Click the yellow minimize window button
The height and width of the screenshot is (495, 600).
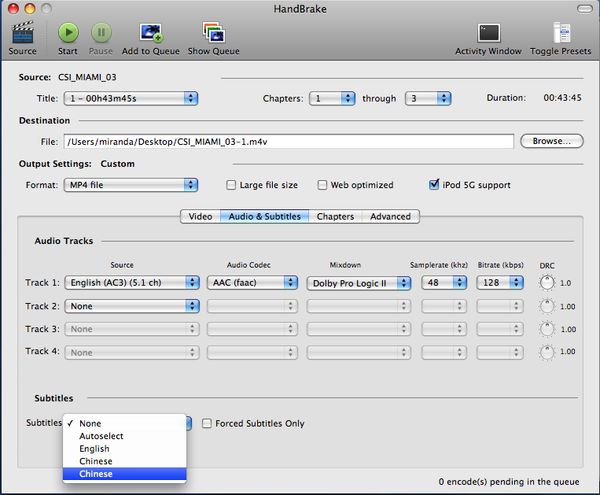(29, 8)
